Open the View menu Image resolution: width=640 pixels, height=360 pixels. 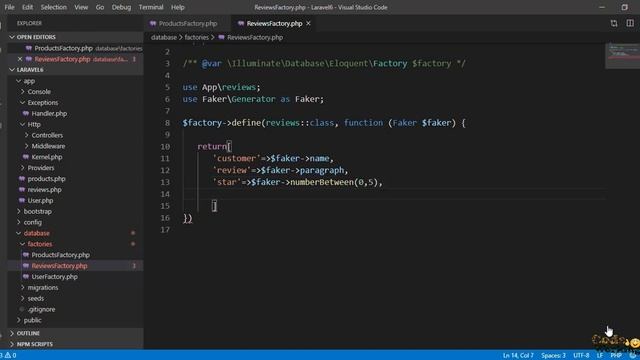pyautogui.click(x=81, y=7)
